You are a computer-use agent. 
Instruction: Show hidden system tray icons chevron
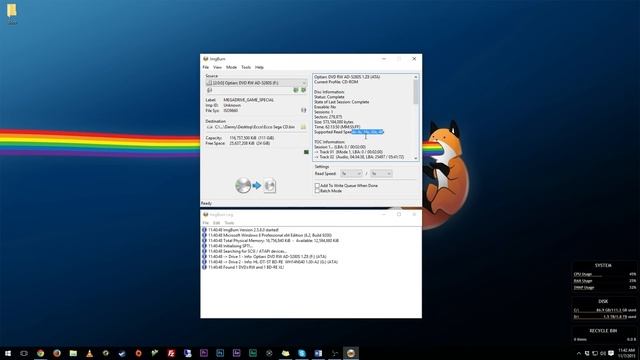tap(578, 353)
